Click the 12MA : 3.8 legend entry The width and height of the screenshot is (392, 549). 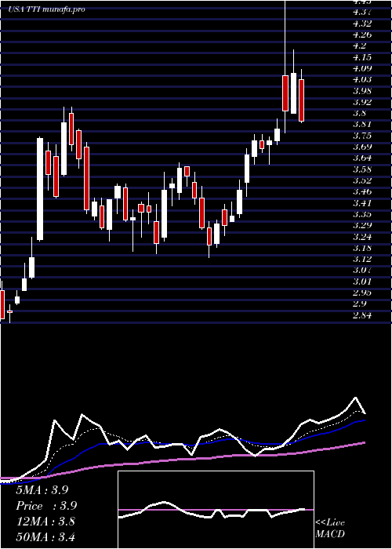[x=45, y=522]
